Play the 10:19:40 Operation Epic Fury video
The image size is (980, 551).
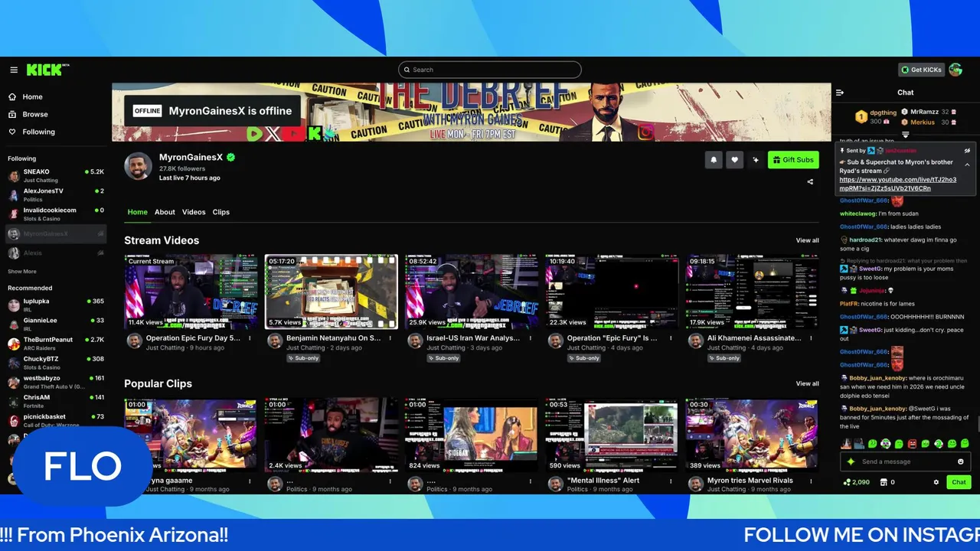tap(612, 292)
